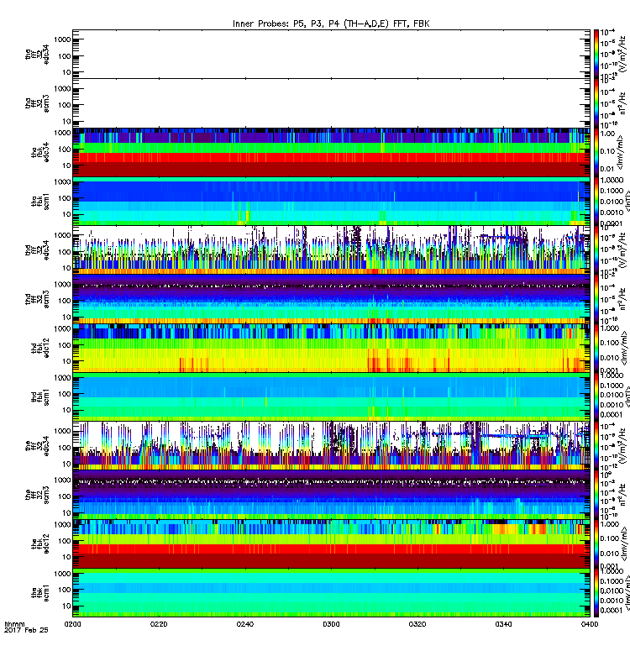630x672 pixels.
Task: Click the "the fbk scm1" y-axis label
Action: click(40, 592)
